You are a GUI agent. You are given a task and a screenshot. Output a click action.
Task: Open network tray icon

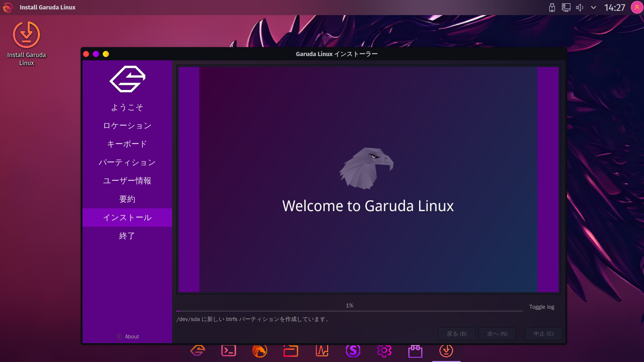pyautogui.click(x=566, y=8)
